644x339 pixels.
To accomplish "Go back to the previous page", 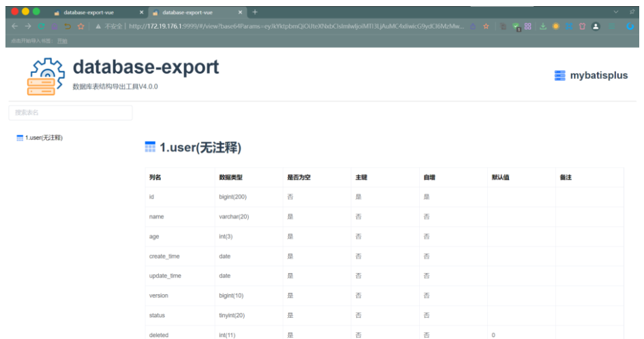I will click(x=15, y=27).
